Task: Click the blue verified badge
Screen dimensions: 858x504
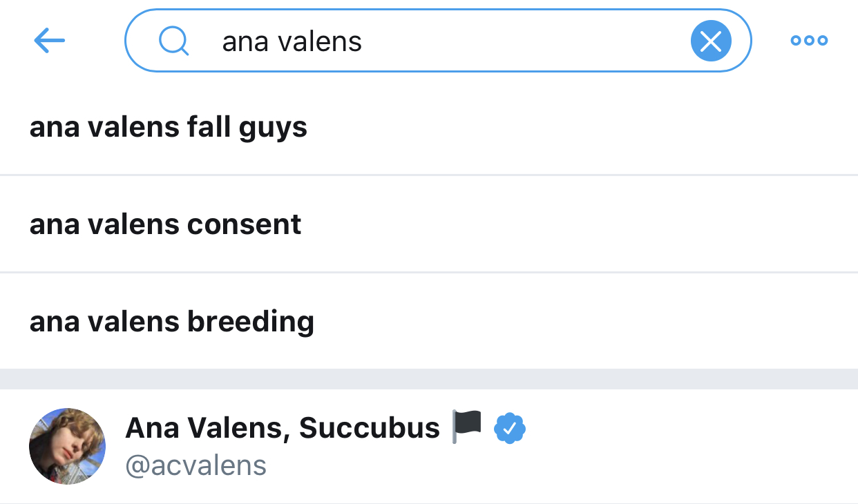Action: 510,429
